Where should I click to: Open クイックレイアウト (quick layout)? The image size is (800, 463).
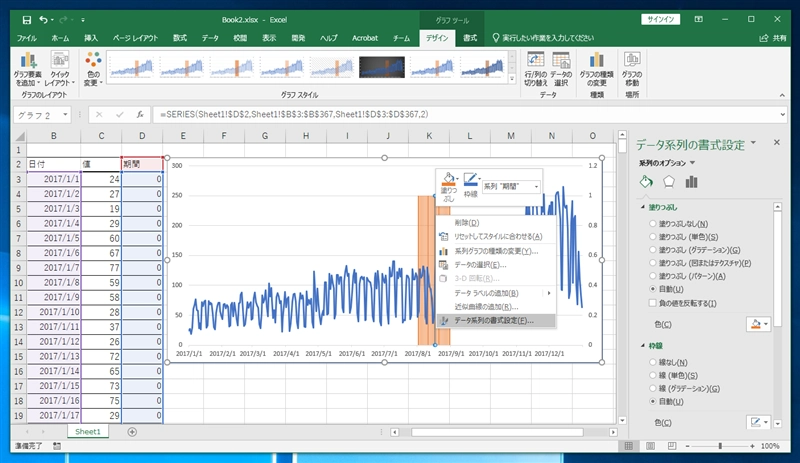(60, 69)
